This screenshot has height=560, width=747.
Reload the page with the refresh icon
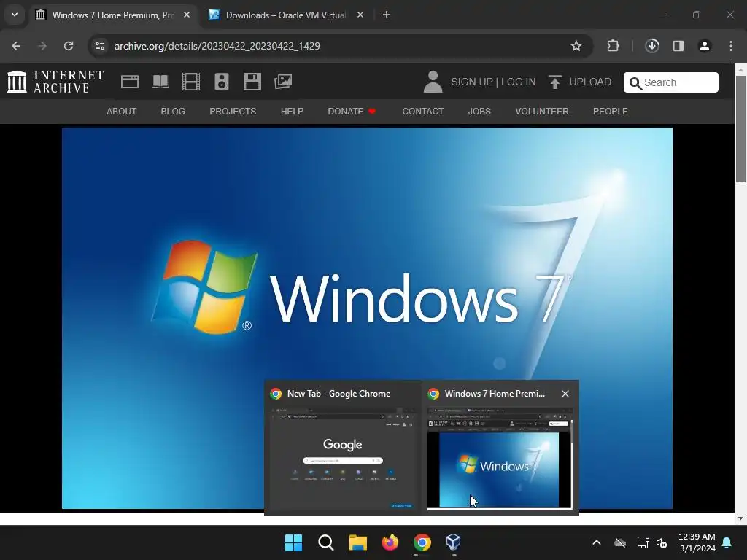pyautogui.click(x=69, y=46)
